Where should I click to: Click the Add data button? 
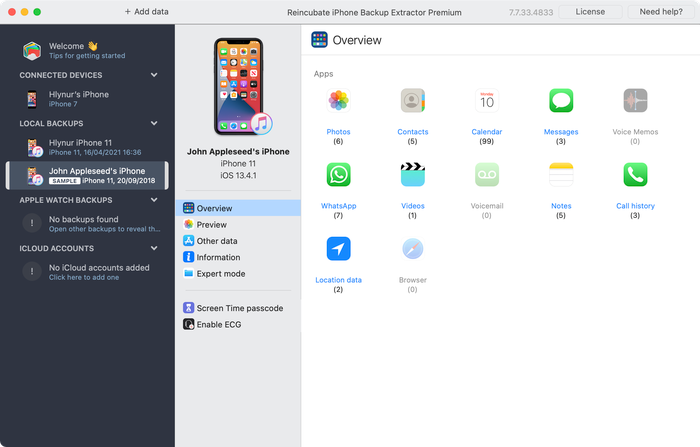click(x=146, y=12)
